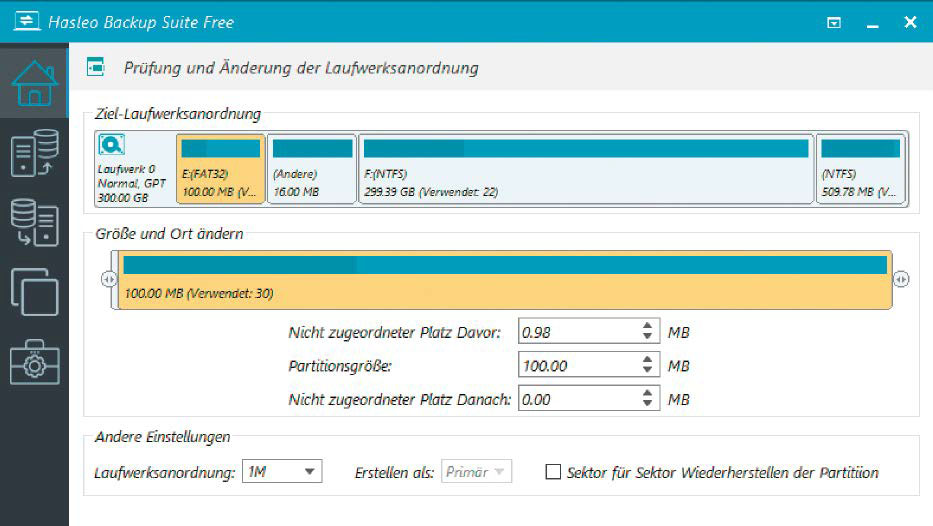Image resolution: width=933 pixels, height=526 pixels.
Task: Click the Laufwerk 0 disk icon
Action: [x=111, y=145]
